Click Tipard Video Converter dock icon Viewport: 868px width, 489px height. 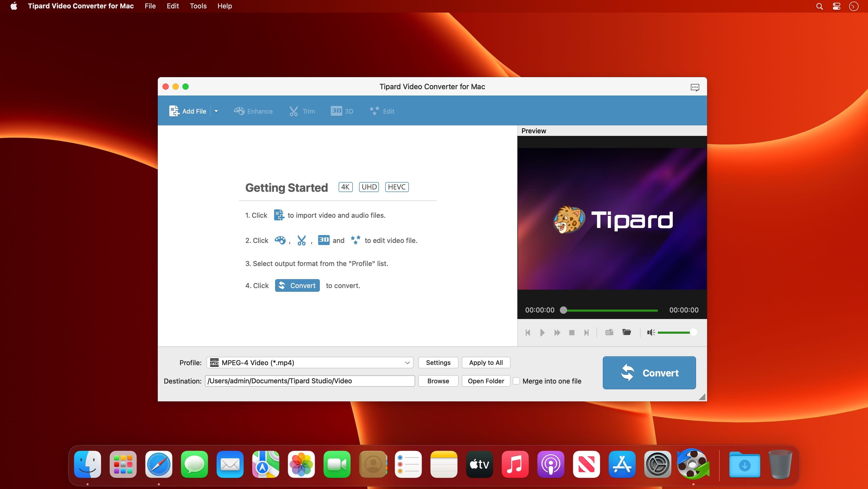[693, 464]
